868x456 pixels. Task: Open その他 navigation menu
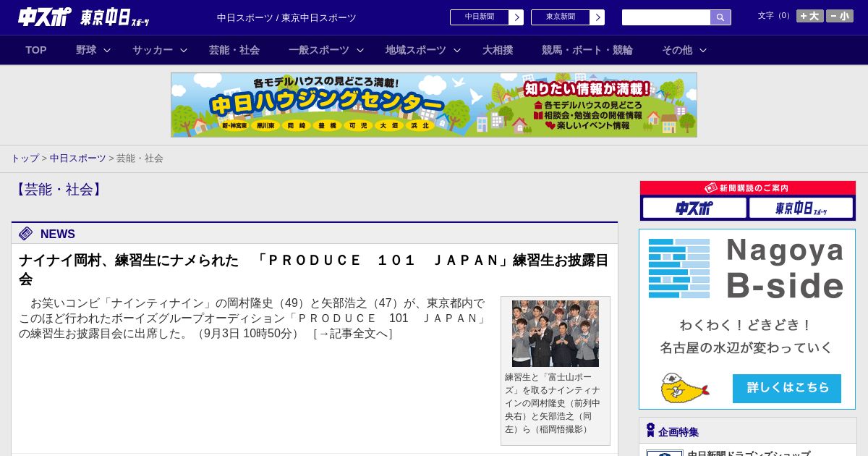tap(677, 50)
